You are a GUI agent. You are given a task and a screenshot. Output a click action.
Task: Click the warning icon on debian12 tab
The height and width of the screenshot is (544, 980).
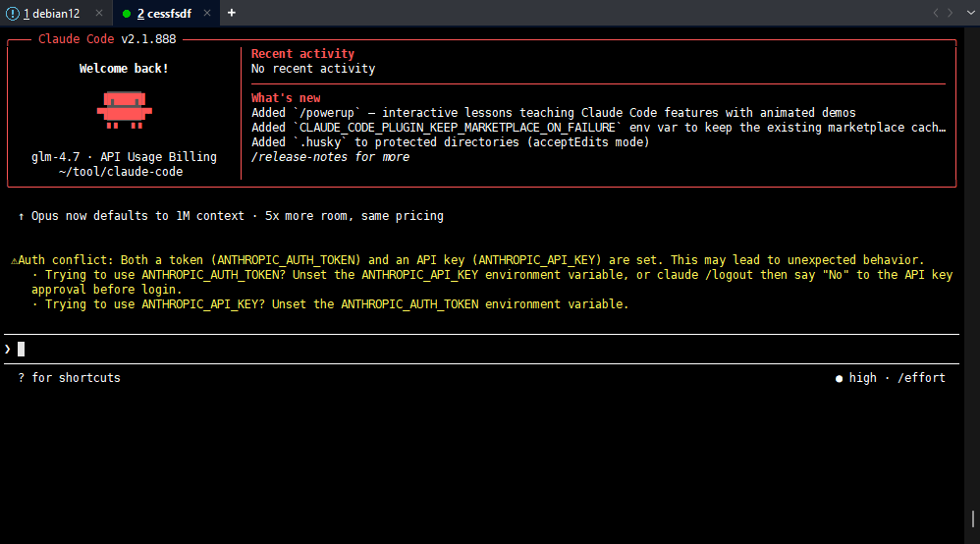point(13,14)
